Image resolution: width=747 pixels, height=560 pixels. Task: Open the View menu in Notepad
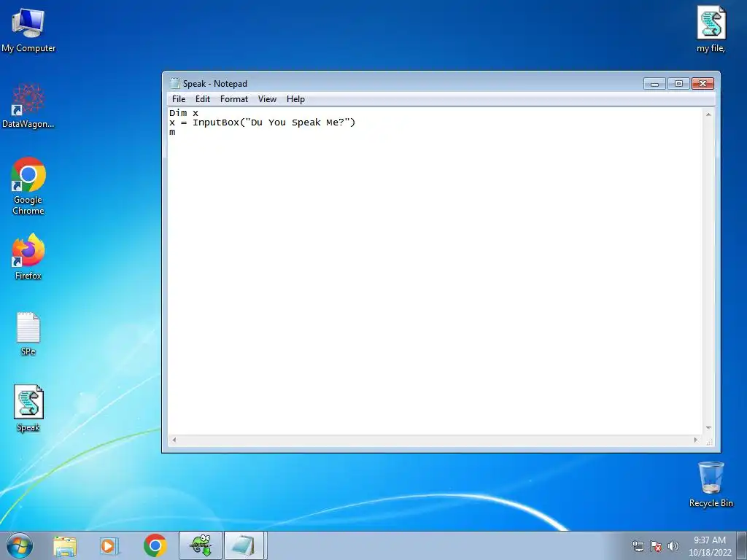pyautogui.click(x=267, y=99)
